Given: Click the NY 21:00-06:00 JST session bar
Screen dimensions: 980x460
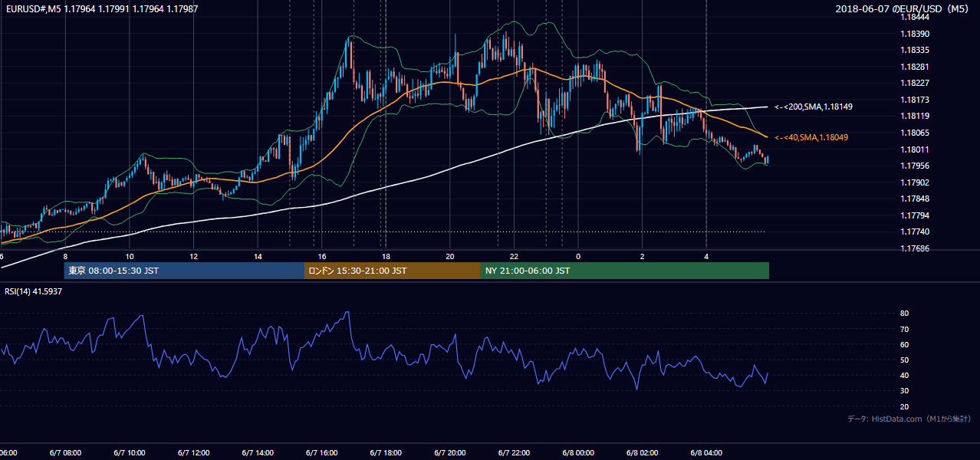Looking at the screenshot, I should (625, 271).
